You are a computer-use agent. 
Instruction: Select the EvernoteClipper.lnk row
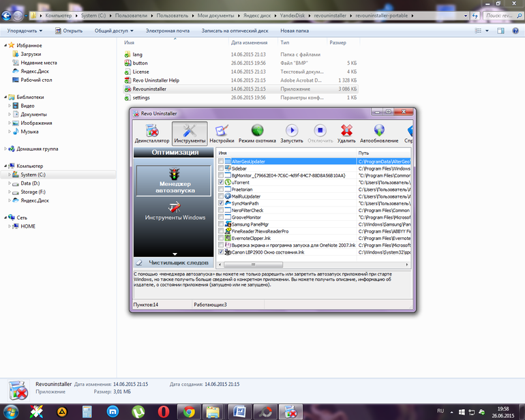click(x=251, y=238)
